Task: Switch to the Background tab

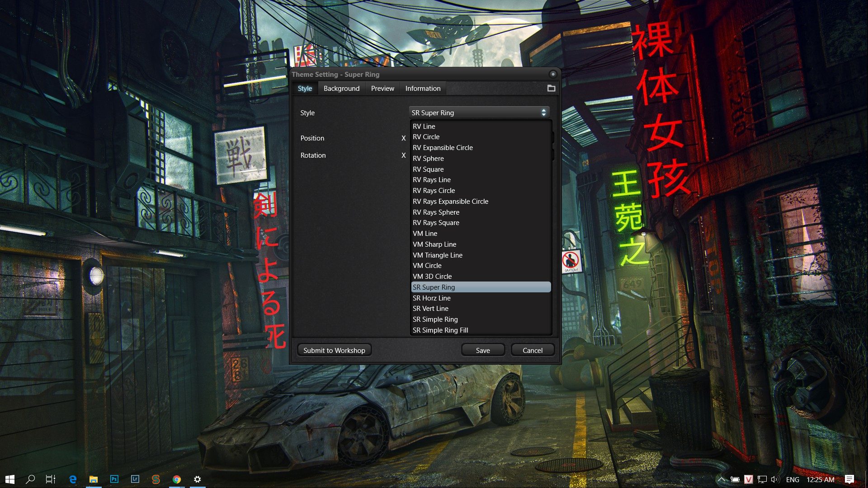Action: tap(342, 88)
